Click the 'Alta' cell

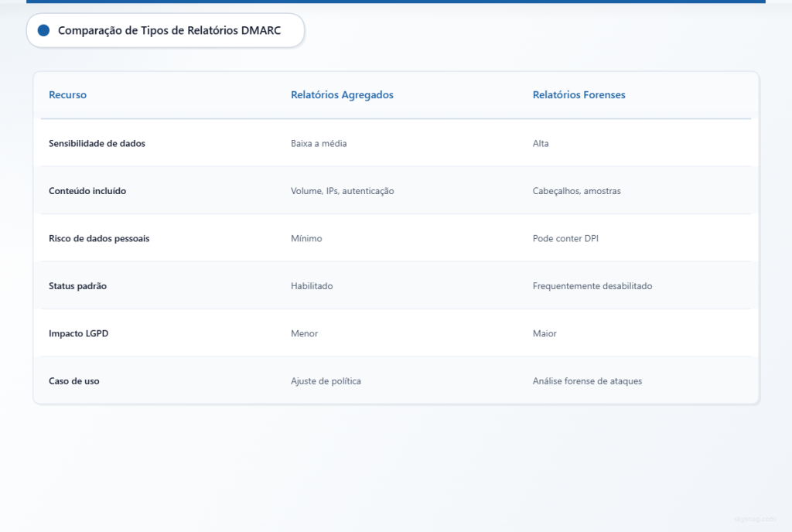(x=541, y=143)
